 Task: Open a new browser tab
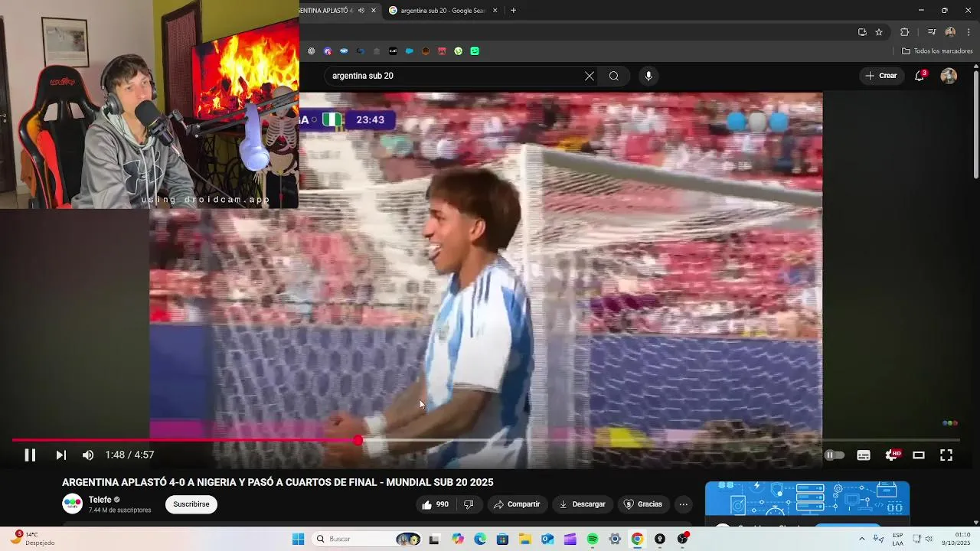point(513,11)
